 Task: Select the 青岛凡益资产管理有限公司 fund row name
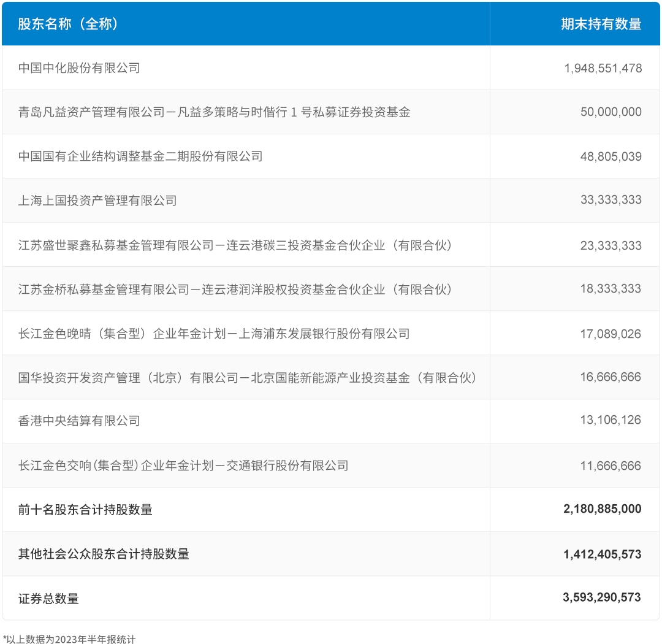[x=214, y=112]
